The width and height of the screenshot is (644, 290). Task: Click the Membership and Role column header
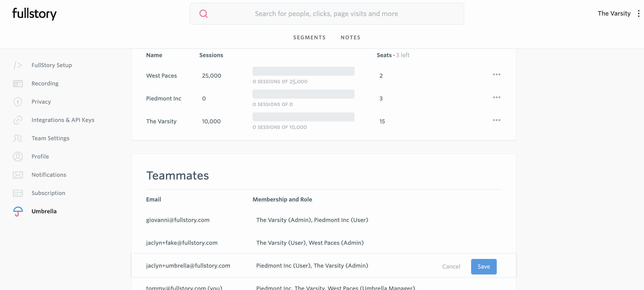pyautogui.click(x=282, y=199)
